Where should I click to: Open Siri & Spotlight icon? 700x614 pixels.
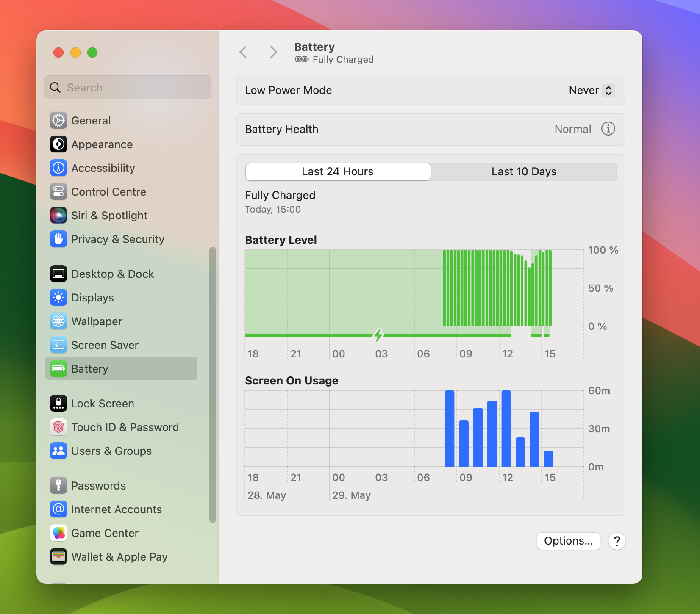58,216
